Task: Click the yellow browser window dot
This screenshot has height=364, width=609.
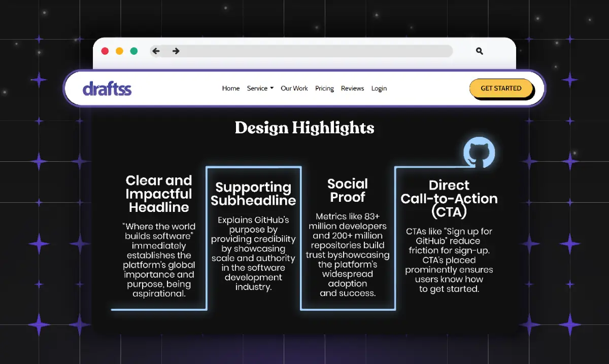Action: [x=119, y=51]
